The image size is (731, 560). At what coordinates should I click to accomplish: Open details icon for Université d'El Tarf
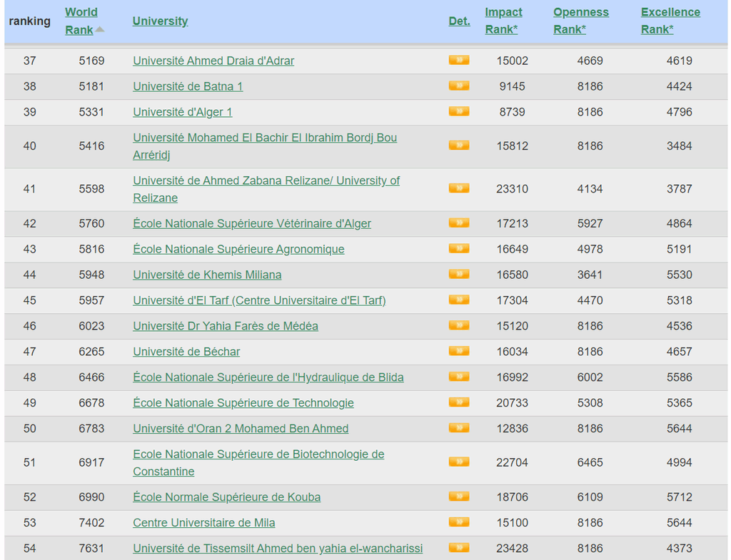tap(459, 300)
